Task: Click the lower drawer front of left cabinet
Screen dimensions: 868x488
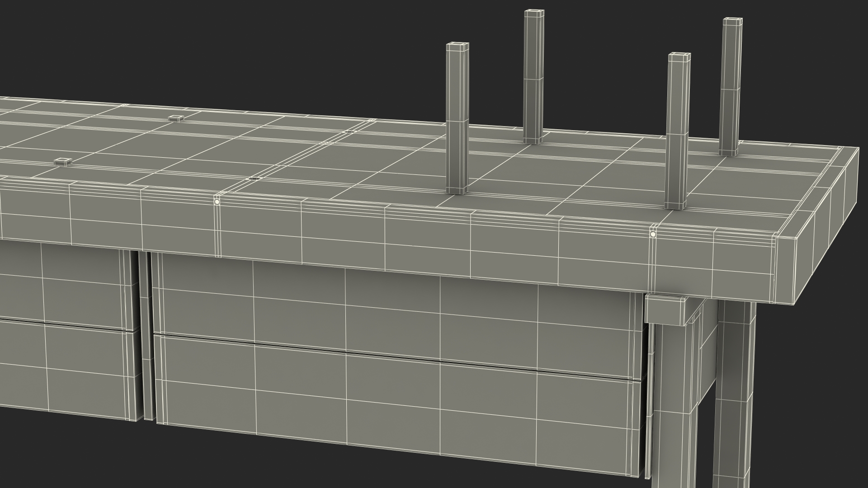Action: click(68, 371)
